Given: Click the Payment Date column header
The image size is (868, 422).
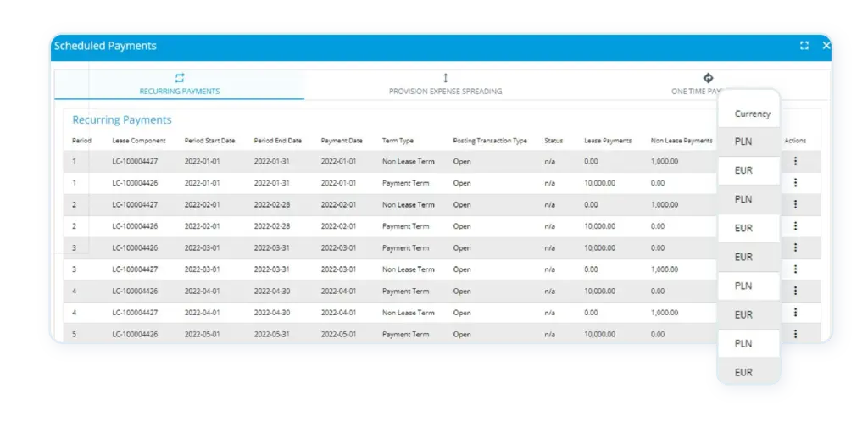Looking at the screenshot, I should pyautogui.click(x=342, y=141).
